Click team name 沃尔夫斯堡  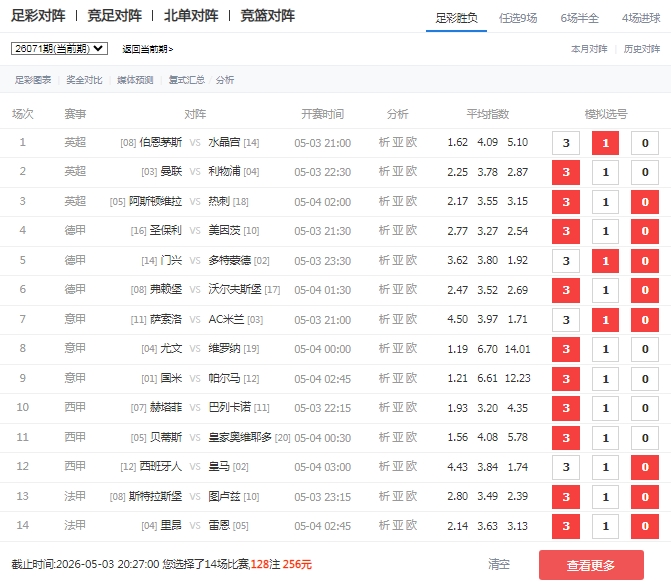point(235,289)
